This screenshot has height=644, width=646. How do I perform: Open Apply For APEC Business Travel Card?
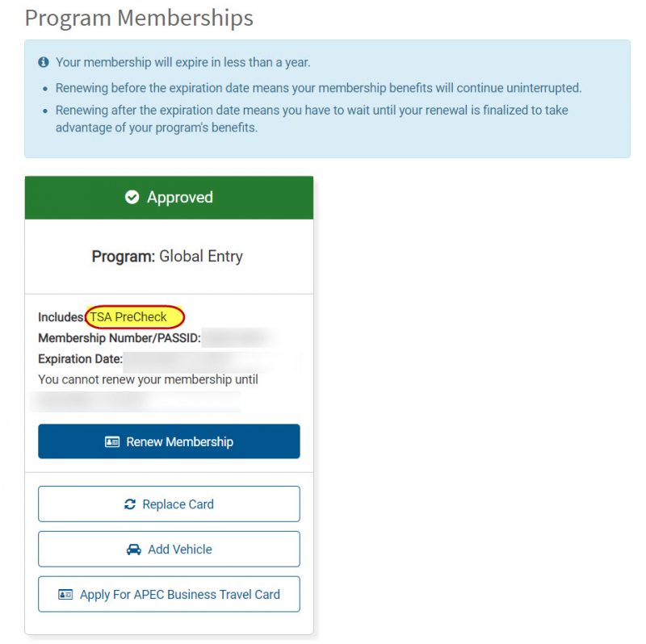[169, 594]
